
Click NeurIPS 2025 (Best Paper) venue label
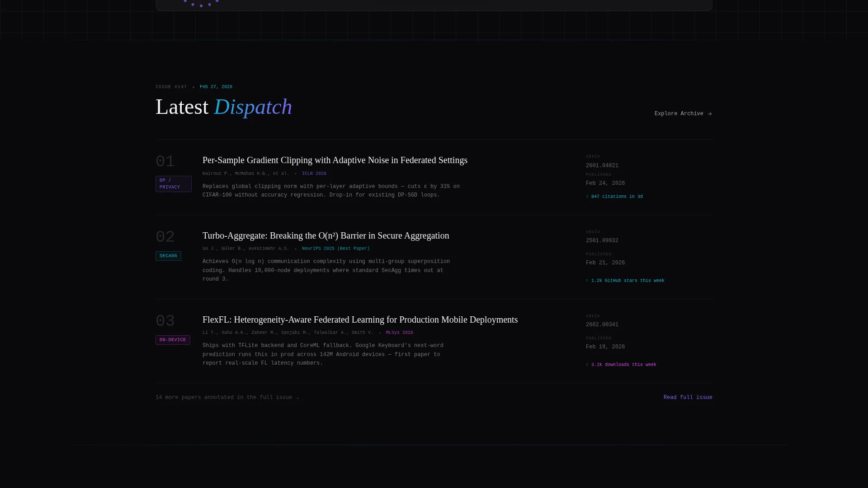(x=336, y=249)
